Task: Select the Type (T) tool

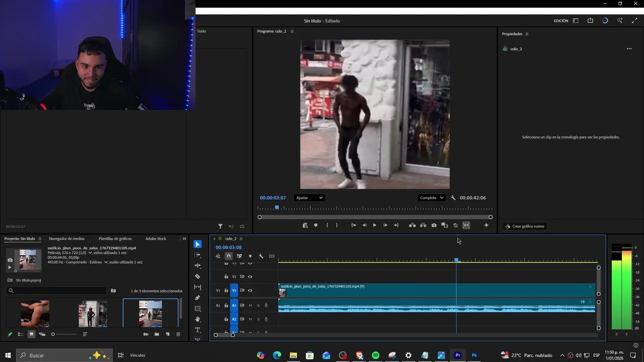Action: pos(197,330)
